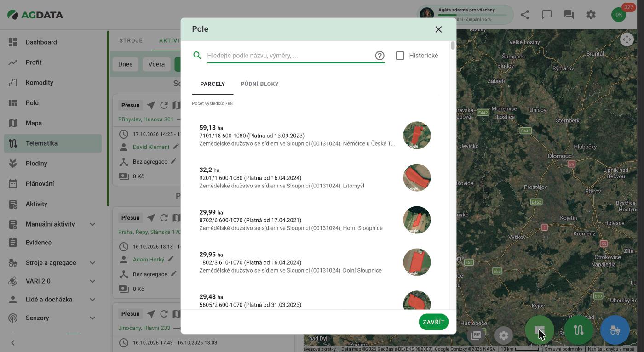This screenshot has height=352, width=644.
Task: Enable the Historické checkbox
Action: pos(400,56)
